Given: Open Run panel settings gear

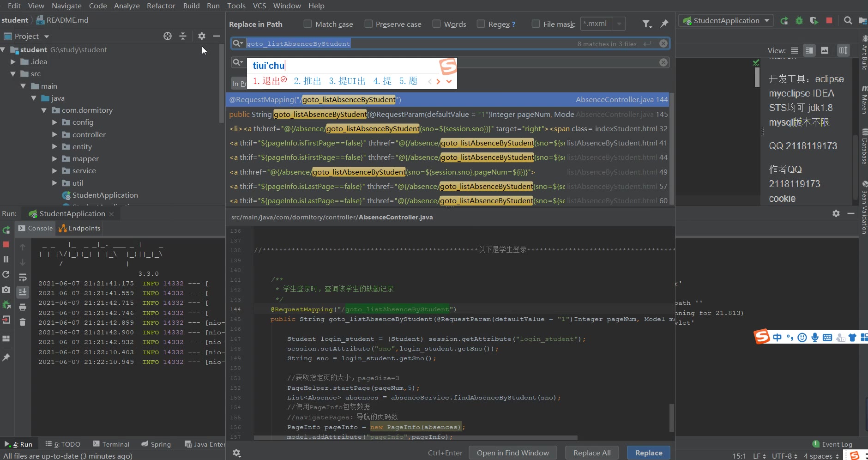Looking at the screenshot, I should (836, 213).
